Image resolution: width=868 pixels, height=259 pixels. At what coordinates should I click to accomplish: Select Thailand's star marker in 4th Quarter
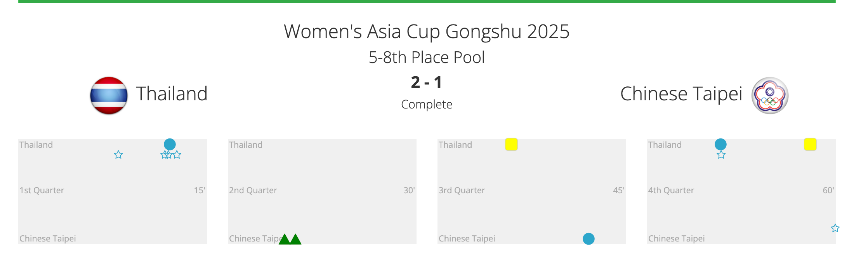[721, 155]
